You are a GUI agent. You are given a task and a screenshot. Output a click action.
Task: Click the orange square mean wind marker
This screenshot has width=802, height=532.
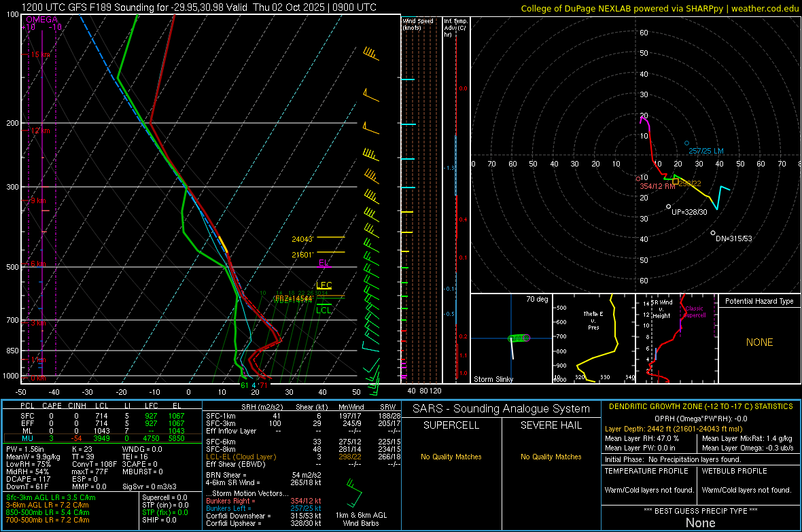point(676,181)
